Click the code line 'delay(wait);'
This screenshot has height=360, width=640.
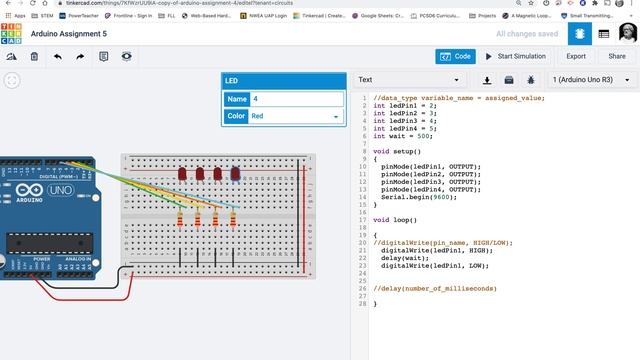(x=405, y=258)
